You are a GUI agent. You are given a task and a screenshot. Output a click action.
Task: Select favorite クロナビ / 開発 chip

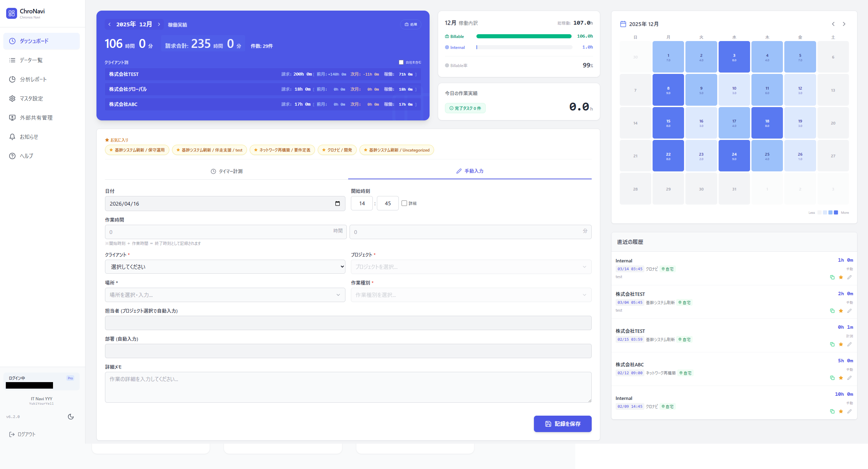[337, 150]
